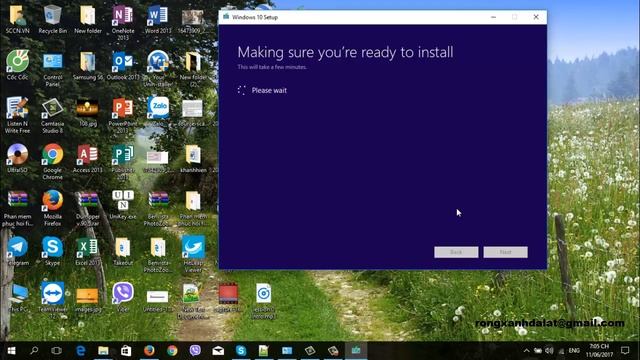Open the SCCN.VN user folder icon
This screenshot has height=360, width=640.
(17, 20)
